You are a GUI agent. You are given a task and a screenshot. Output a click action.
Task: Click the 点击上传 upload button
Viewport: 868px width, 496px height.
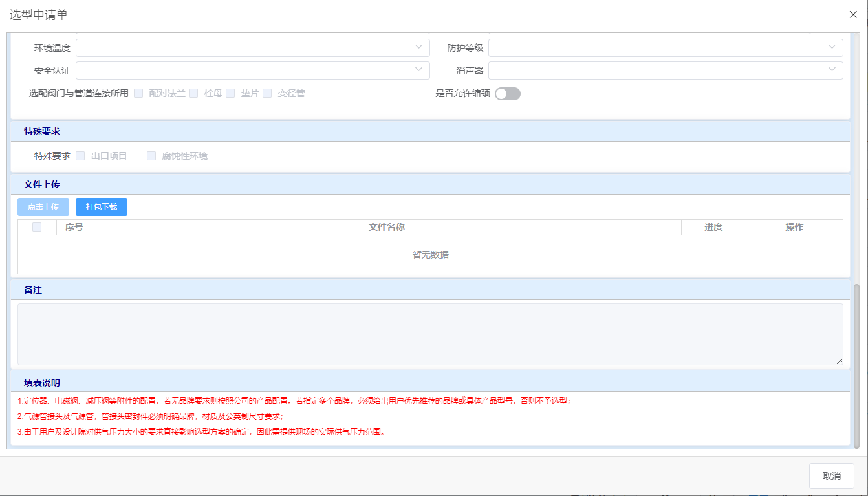coord(43,207)
